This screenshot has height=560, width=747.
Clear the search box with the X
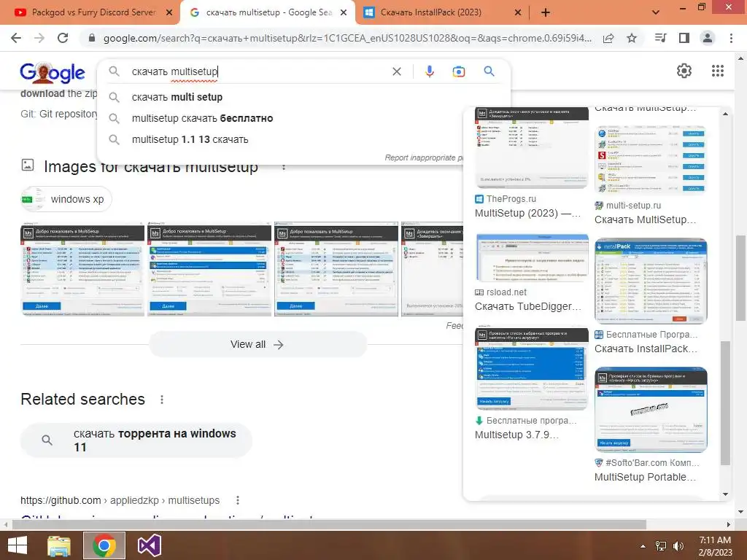tap(396, 71)
